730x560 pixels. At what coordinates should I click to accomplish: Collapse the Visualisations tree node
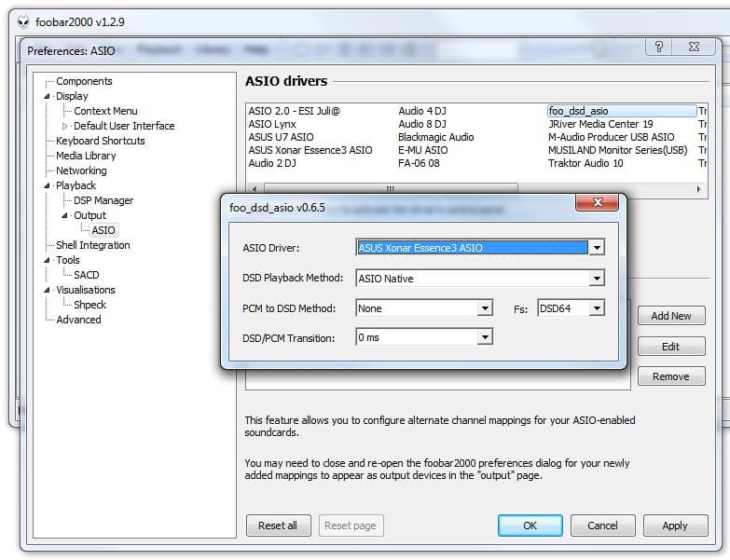pyautogui.click(x=47, y=290)
